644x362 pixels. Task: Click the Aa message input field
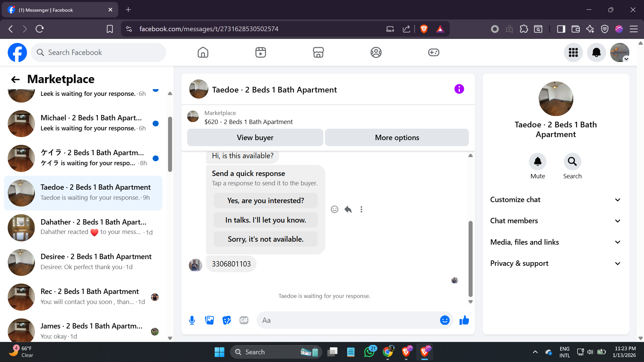(x=349, y=320)
